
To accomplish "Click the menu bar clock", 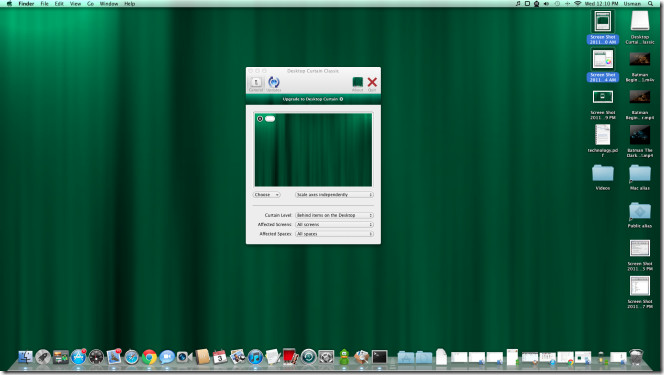I will coord(601,3).
